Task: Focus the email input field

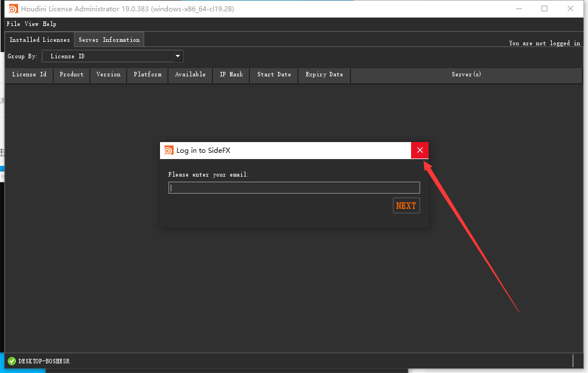Action: click(x=294, y=188)
